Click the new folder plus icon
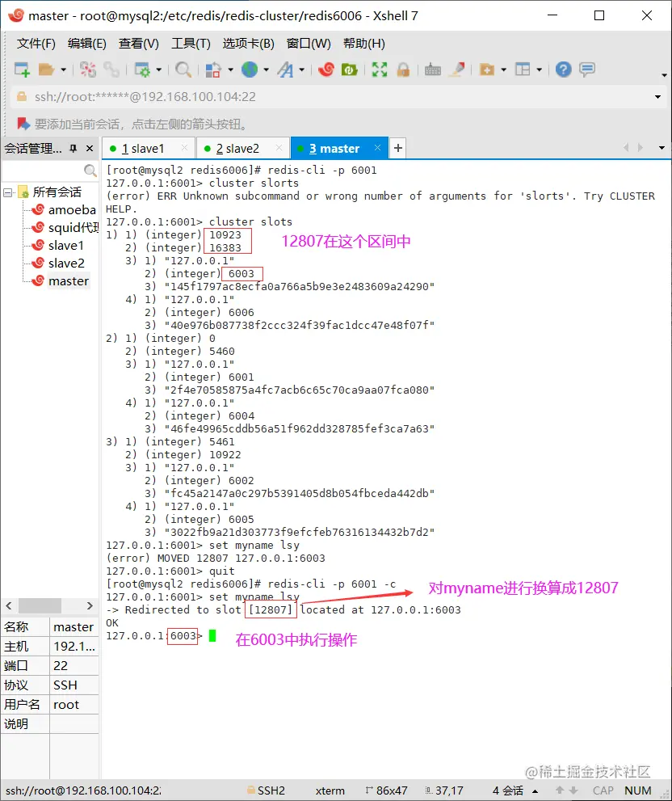The height and width of the screenshot is (801, 672). click(x=487, y=70)
